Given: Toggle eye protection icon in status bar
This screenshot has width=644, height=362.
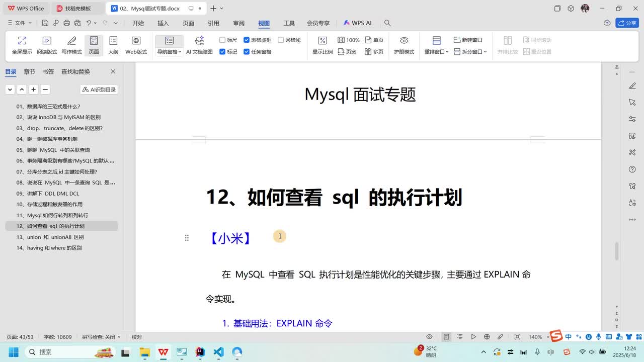Looking at the screenshot, I should pyautogui.click(x=430, y=337).
